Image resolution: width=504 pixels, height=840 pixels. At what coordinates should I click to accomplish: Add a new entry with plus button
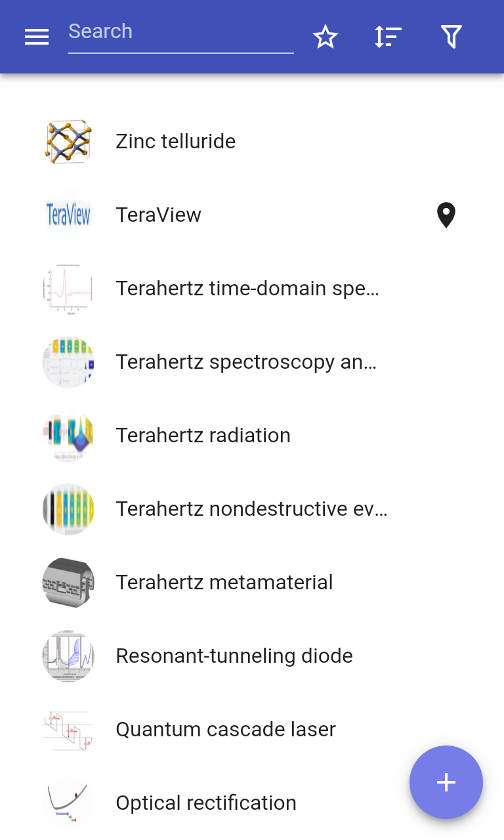pos(446,782)
